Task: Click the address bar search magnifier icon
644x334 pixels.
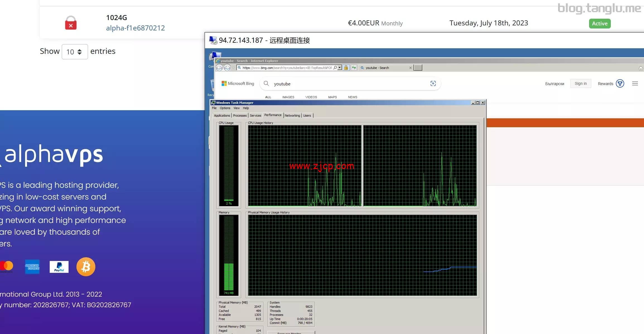Action: coord(335,68)
